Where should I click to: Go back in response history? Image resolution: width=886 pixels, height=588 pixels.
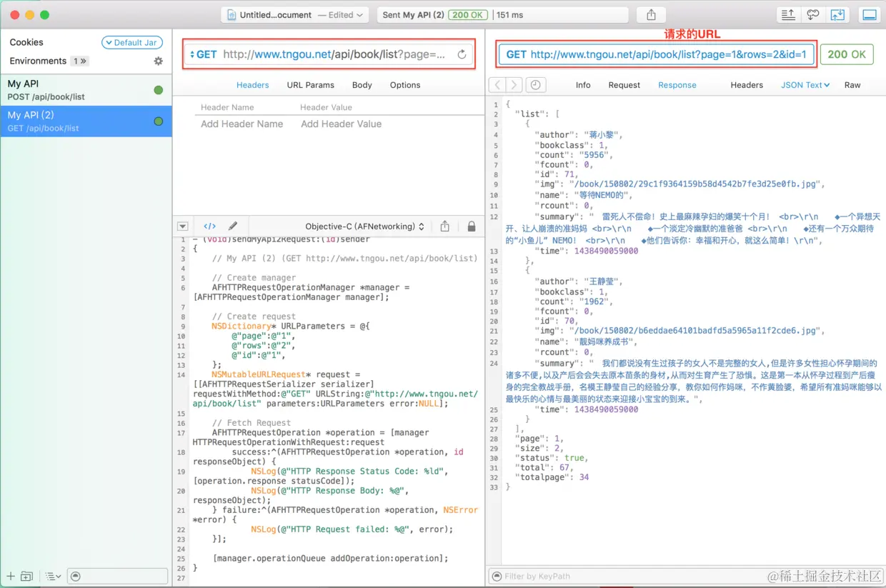tap(497, 85)
